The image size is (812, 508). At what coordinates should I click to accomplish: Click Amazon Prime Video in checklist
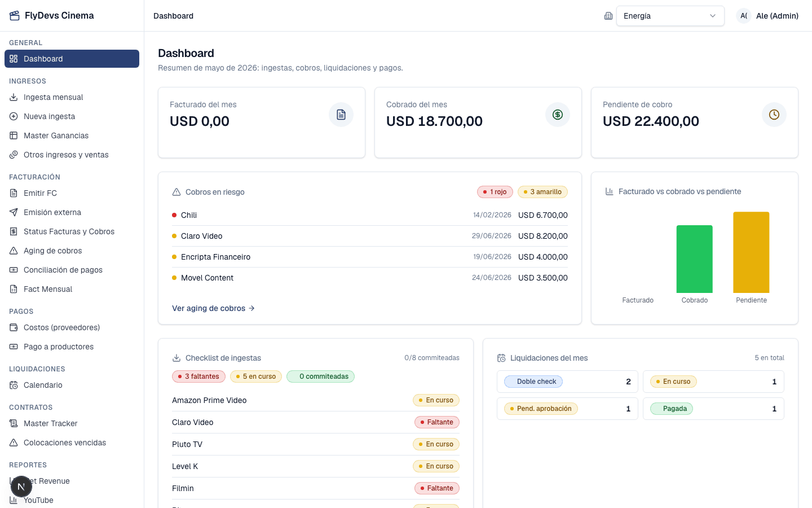(209, 400)
